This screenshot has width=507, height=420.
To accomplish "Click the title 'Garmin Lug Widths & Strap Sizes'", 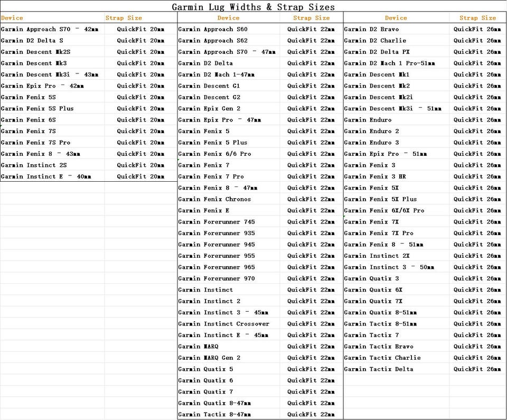I will point(253,7).
